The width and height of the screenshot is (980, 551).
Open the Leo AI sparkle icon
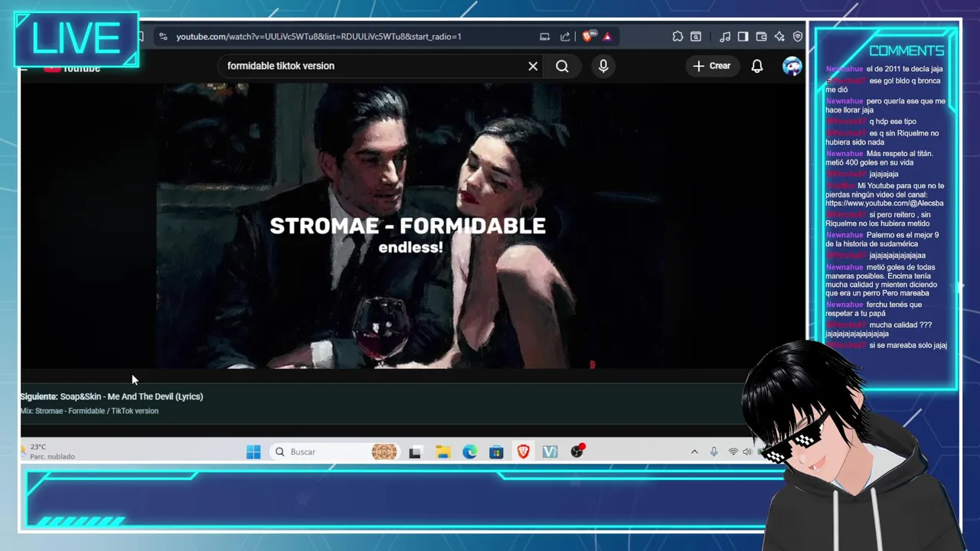(x=779, y=36)
